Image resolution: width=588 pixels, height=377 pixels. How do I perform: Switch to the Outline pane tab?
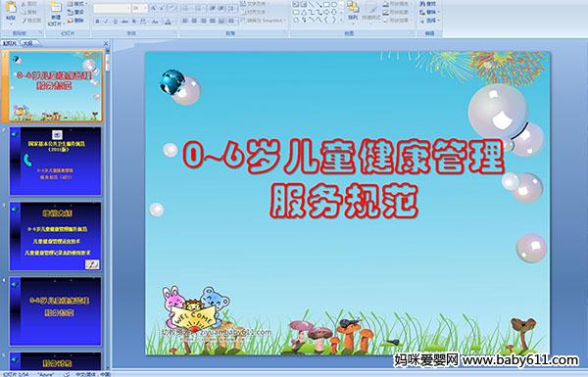[27, 43]
